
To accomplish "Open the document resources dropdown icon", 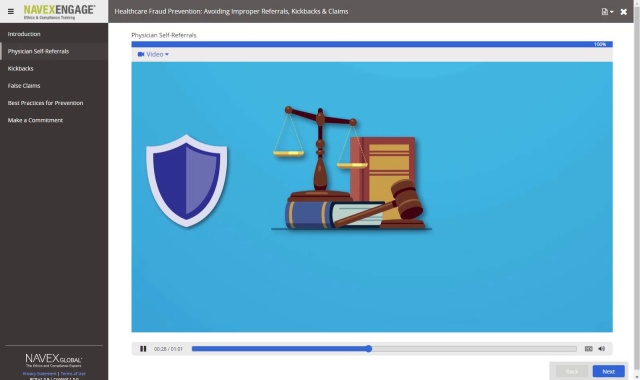I will [607, 12].
